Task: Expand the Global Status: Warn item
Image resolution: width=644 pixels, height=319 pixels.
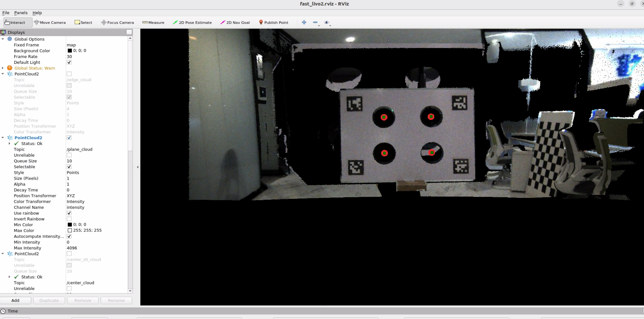Action: coord(3,68)
